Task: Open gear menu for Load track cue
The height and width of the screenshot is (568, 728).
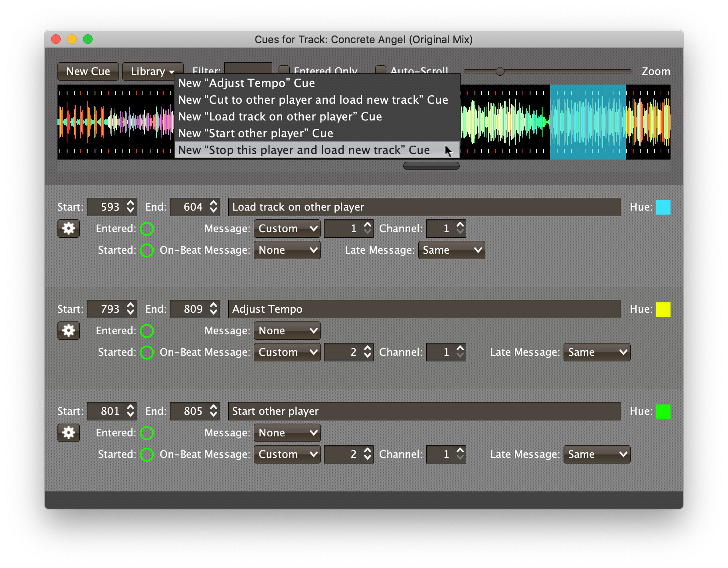Action: (69, 229)
